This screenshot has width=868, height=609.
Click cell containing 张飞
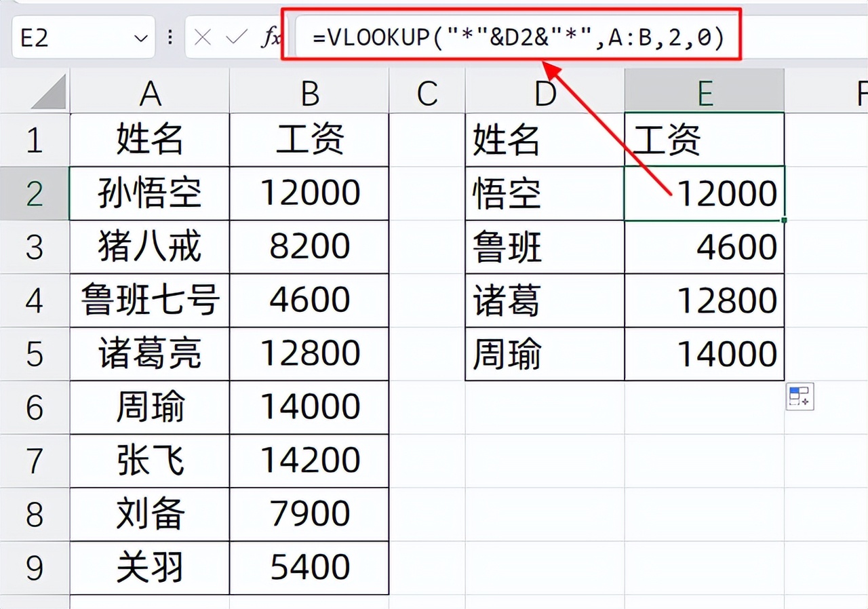tap(150, 461)
